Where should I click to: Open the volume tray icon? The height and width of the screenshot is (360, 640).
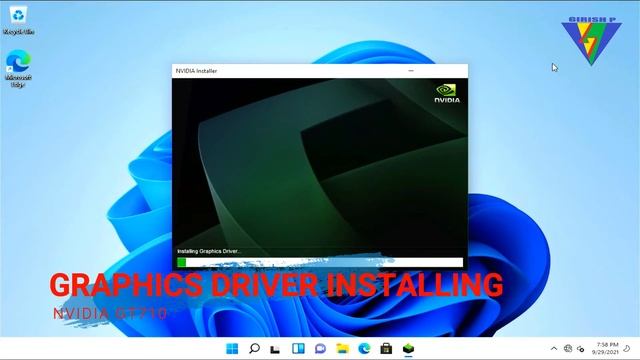point(580,349)
